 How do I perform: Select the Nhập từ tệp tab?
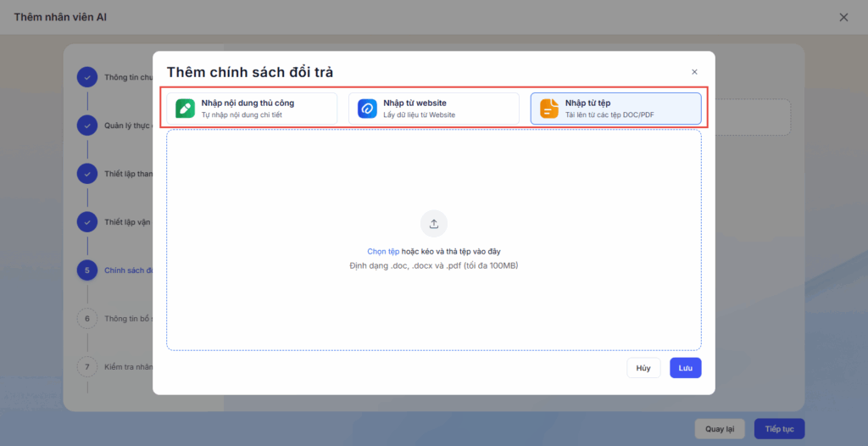pyautogui.click(x=616, y=109)
